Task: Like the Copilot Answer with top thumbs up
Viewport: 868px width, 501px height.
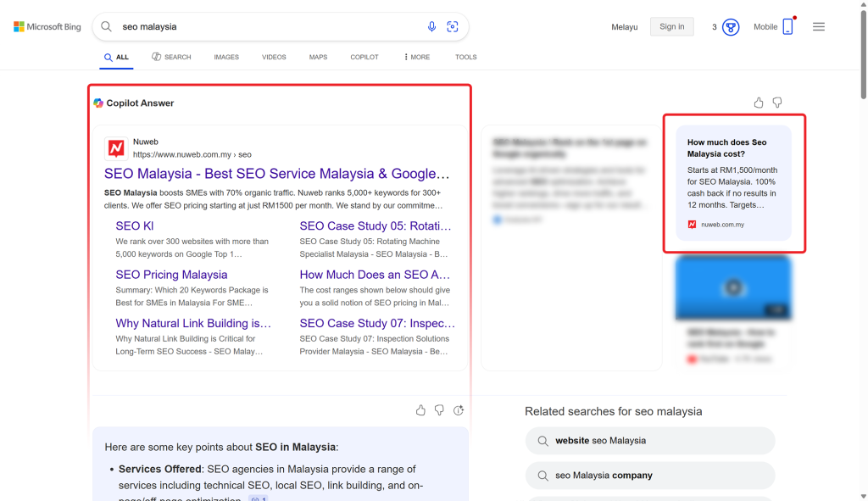Action: click(759, 103)
